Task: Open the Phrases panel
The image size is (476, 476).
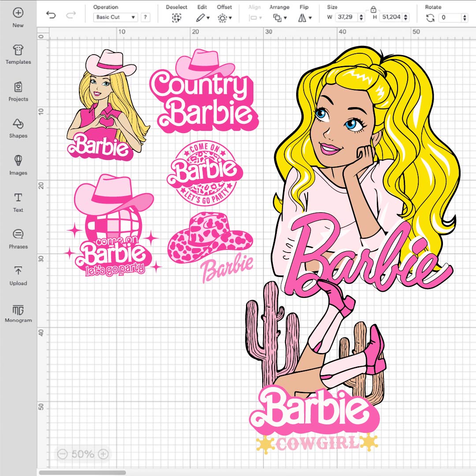Action: [18, 239]
